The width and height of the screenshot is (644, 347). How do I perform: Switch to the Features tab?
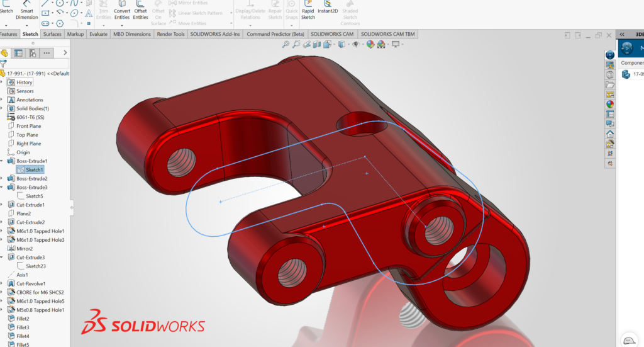[9, 34]
